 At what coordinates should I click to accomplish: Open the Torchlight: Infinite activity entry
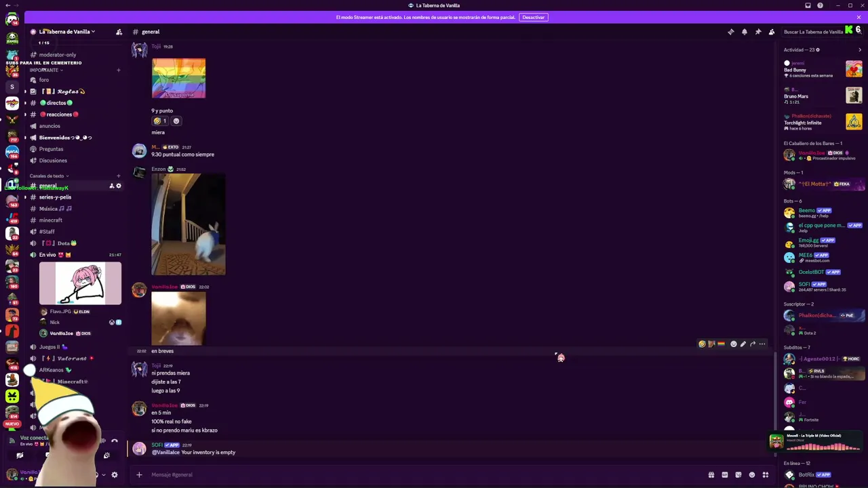tap(823, 122)
